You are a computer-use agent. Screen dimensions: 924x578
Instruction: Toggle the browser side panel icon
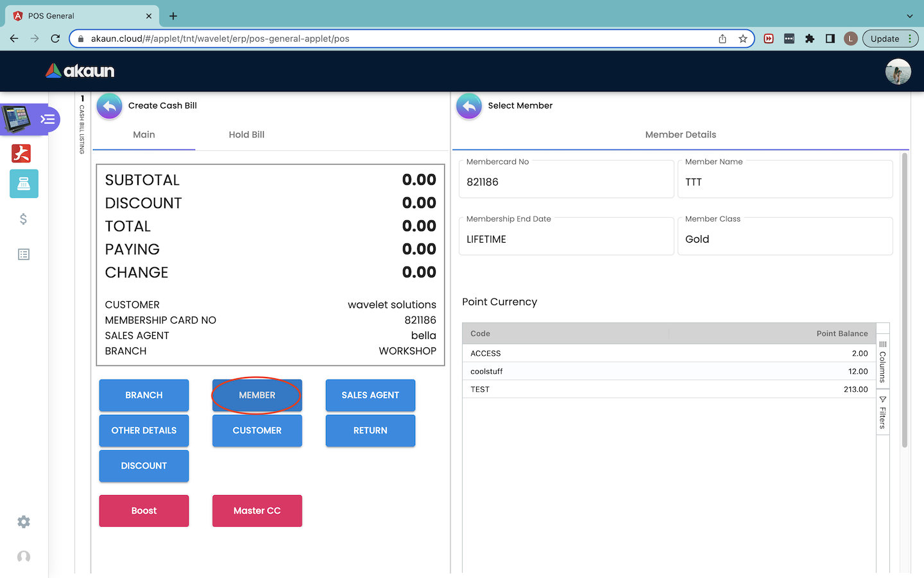[830, 39]
